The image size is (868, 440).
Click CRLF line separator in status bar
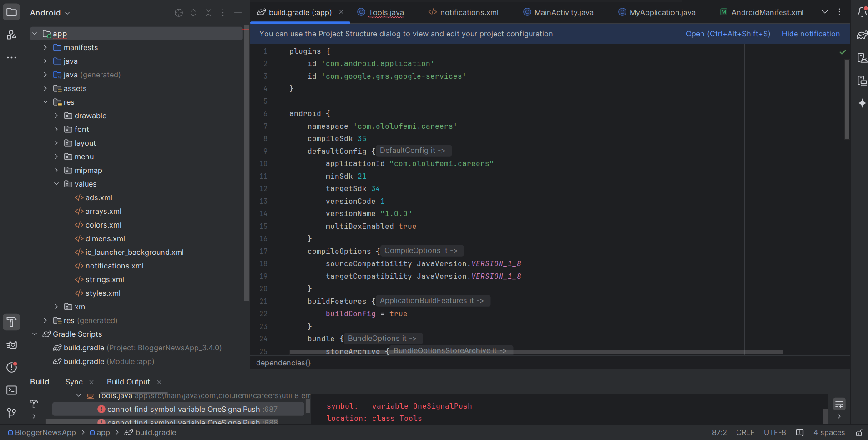pyautogui.click(x=745, y=432)
